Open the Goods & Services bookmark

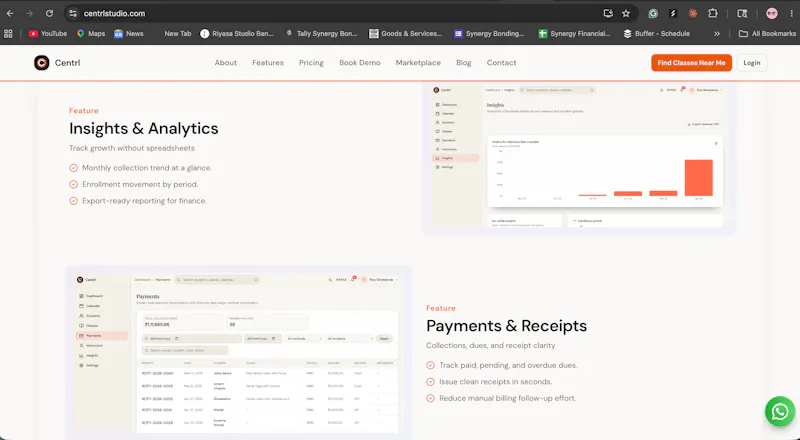406,34
